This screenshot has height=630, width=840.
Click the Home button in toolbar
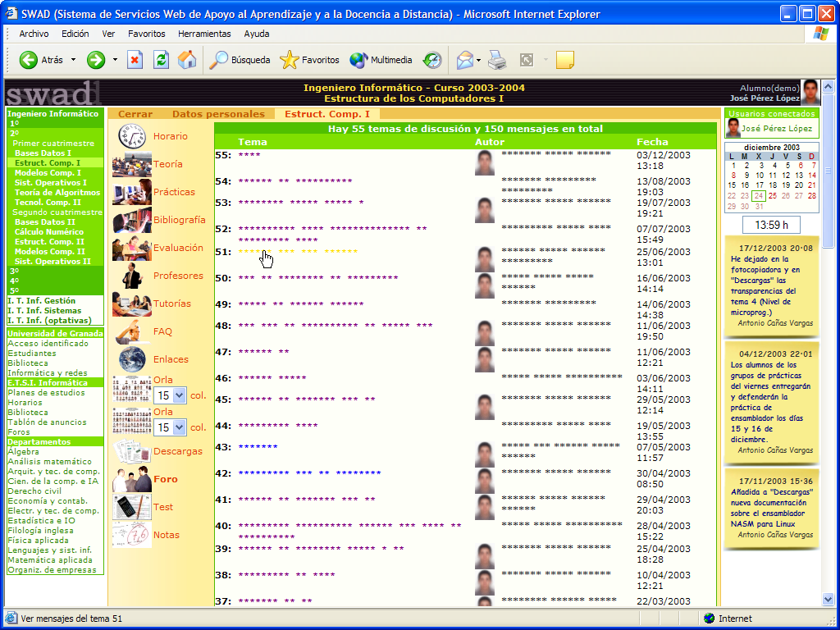pos(187,60)
